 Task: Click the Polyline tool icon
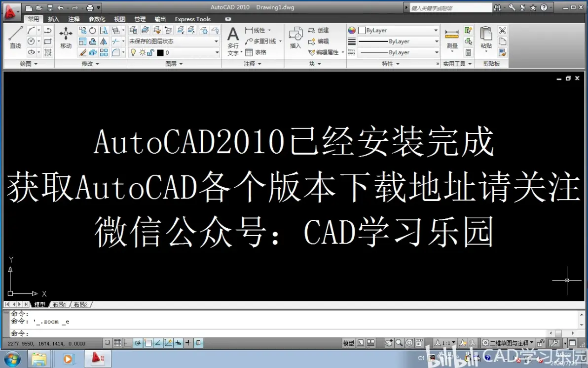[48, 31]
